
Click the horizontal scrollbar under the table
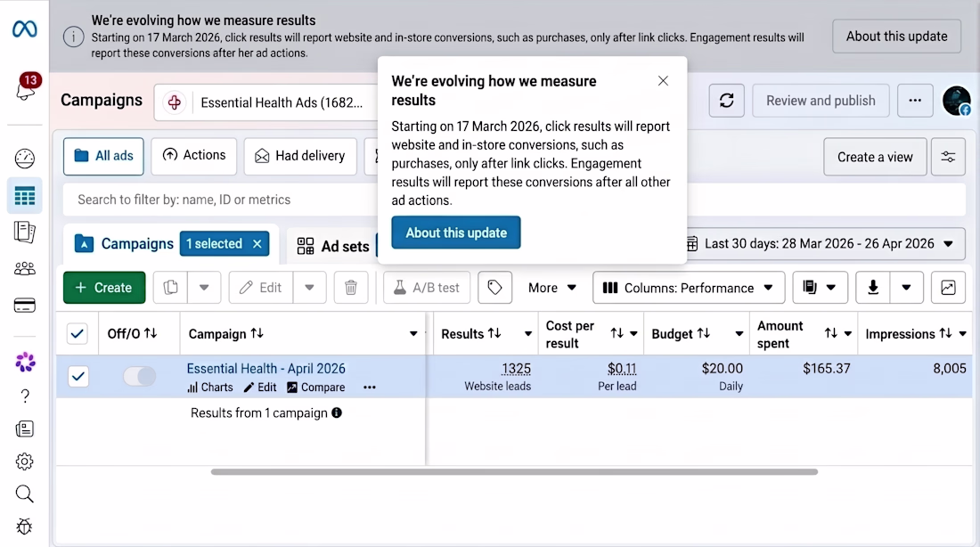(514, 472)
